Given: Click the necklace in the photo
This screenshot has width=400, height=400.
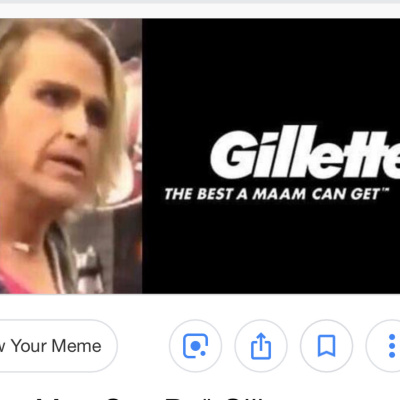Looking at the screenshot, I should pyautogui.click(x=23, y=247).
